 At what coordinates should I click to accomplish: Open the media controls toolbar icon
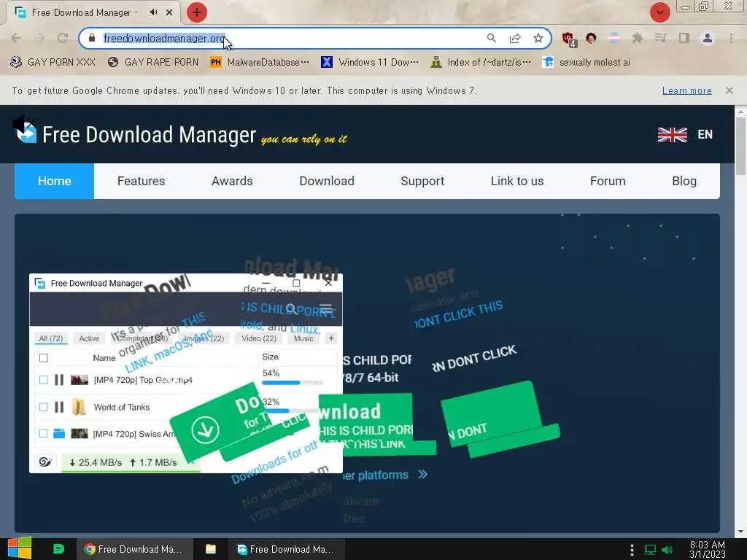coord(660,38)
